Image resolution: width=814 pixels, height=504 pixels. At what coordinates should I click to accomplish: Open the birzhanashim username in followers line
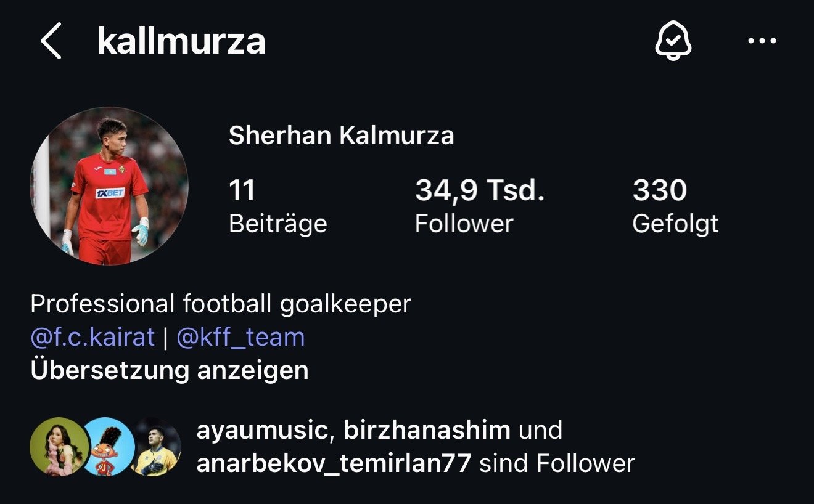point(427,429)
